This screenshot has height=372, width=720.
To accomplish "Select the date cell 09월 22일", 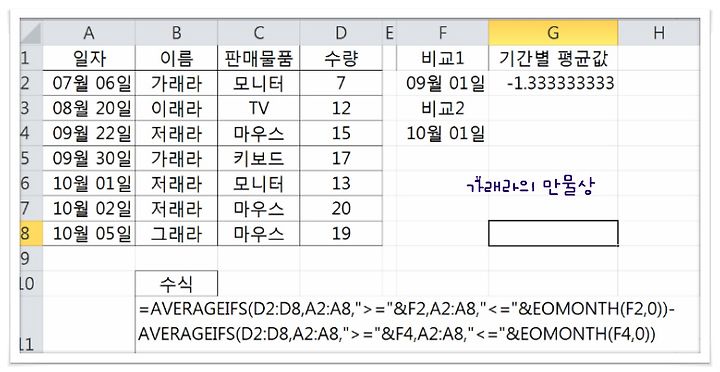I will [x=89, y=134].
